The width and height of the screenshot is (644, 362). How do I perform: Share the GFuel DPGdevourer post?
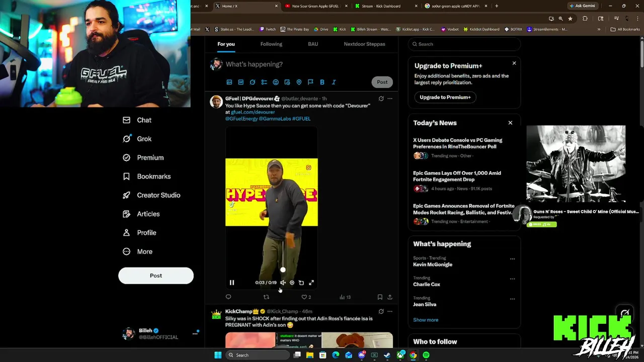point(390,297)
